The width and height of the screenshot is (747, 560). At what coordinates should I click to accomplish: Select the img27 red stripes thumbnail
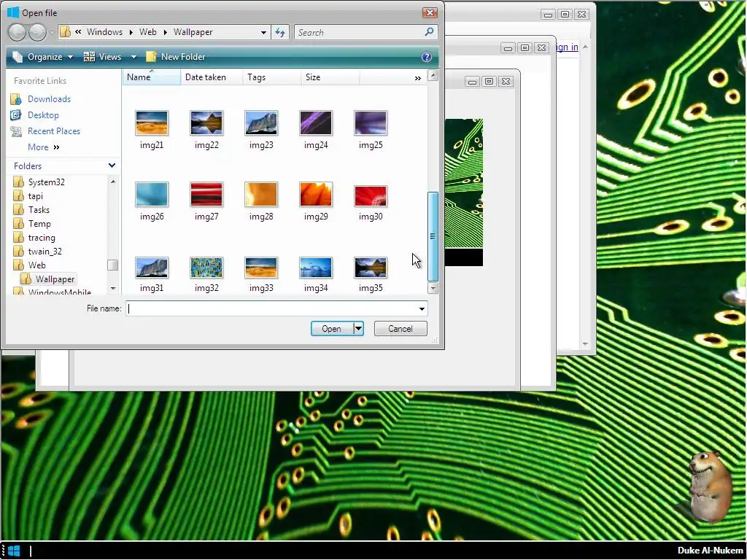pyautogui.click(x=206, y=194)
